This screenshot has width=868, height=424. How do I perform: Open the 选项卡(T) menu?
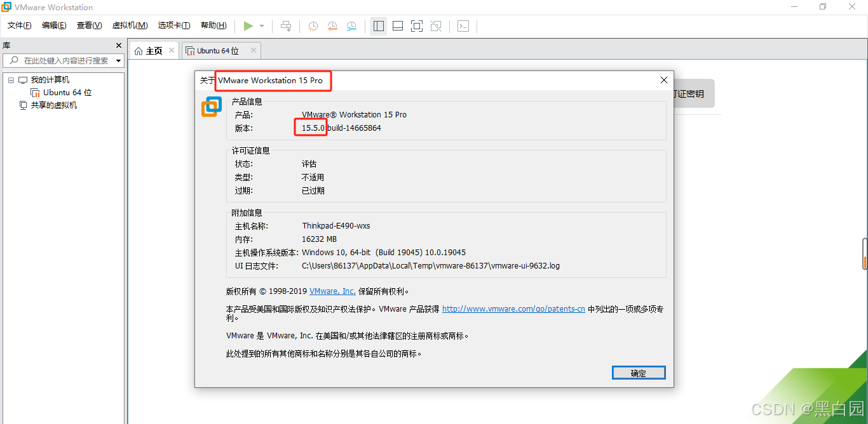[174, 25]
